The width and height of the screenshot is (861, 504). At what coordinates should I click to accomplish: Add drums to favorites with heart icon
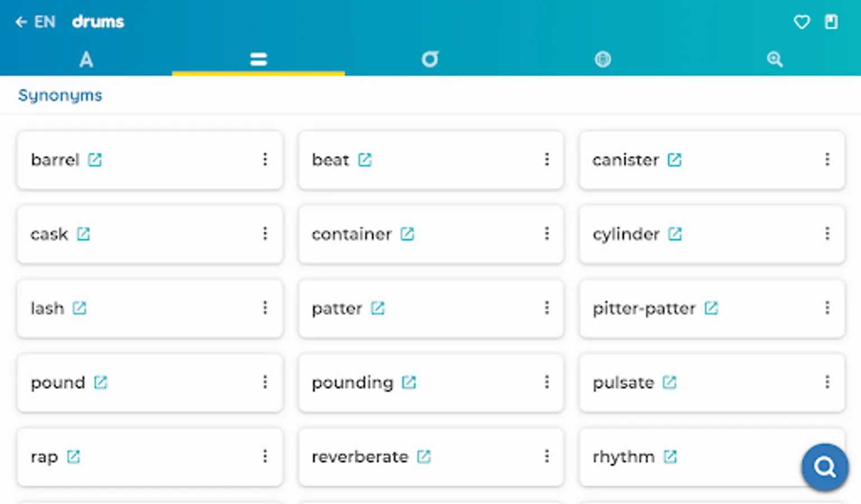click(x=802, y=22)
